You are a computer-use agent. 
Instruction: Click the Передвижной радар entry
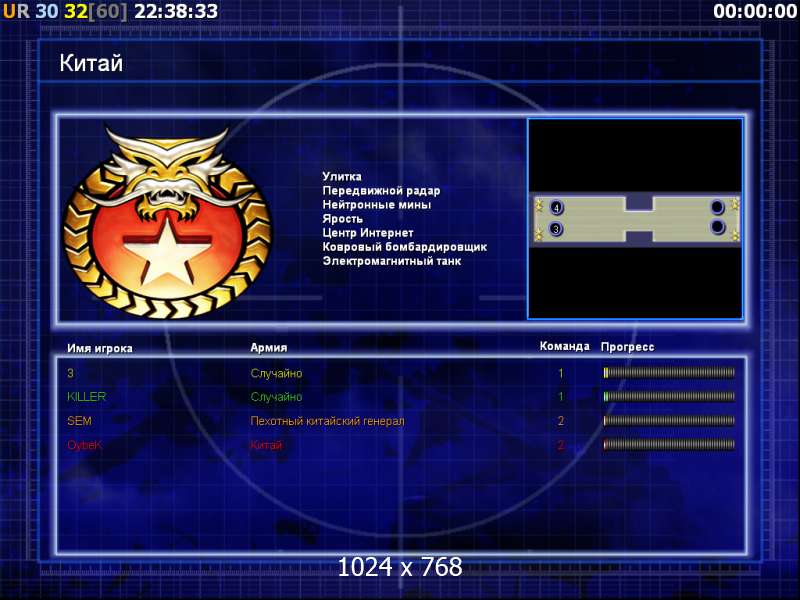pyautogui.click(x=381, y=191)
